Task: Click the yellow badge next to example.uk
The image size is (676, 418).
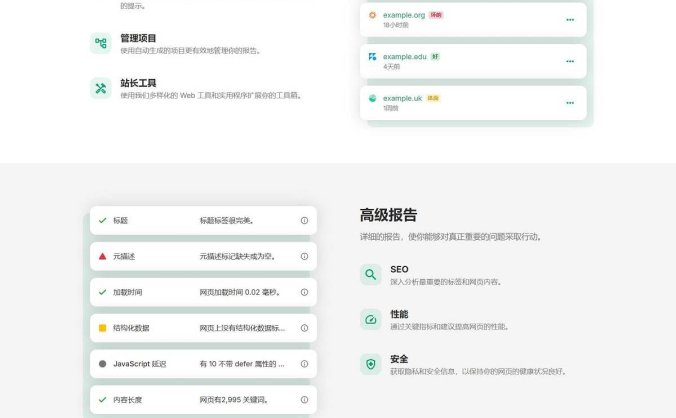Action: coord(433,98)
